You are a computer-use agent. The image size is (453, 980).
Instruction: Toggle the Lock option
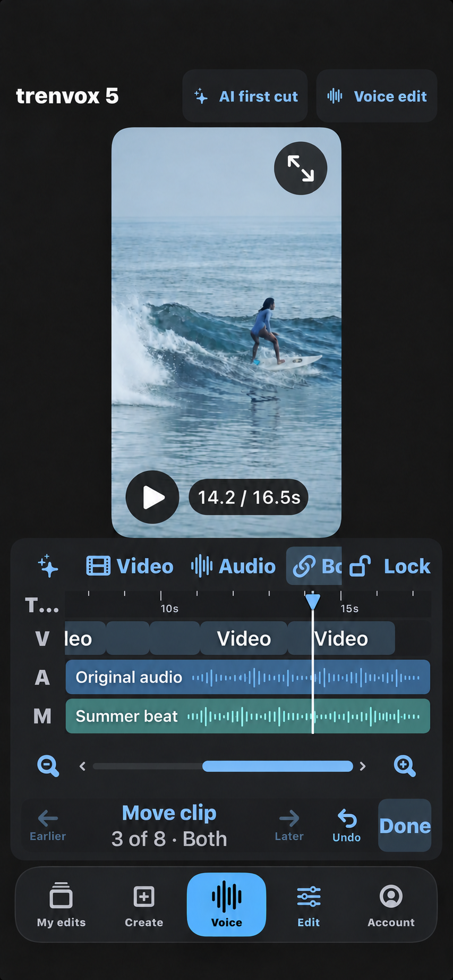390,566
